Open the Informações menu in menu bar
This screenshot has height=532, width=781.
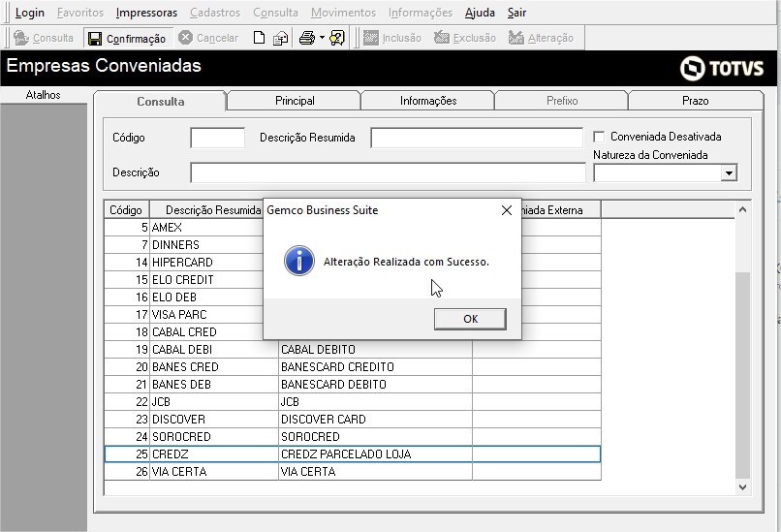(421, 13)
